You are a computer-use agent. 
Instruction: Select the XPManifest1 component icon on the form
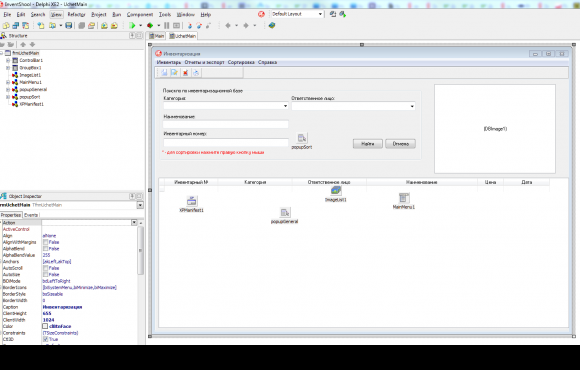pos(191,201)
